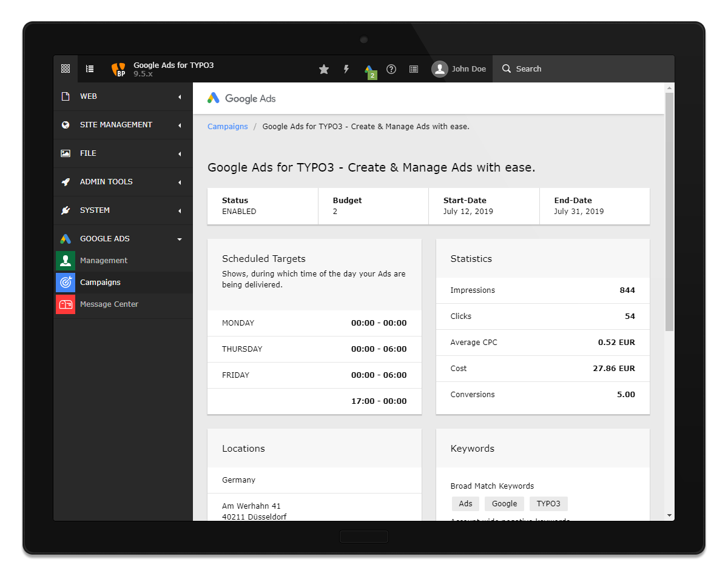Click the Google broad match keyword tag

click(504, 504)
